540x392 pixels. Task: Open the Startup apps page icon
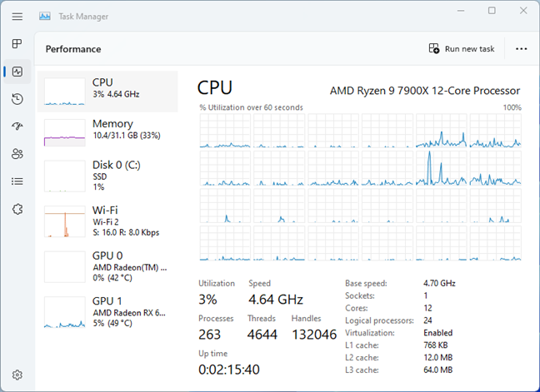[x=17, y=127]
